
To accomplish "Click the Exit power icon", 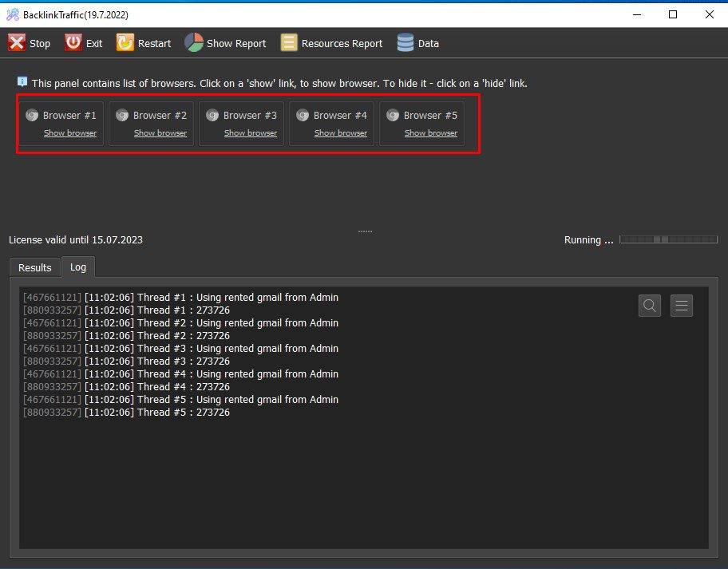I will pyautogui.click(x=73, y=43).
